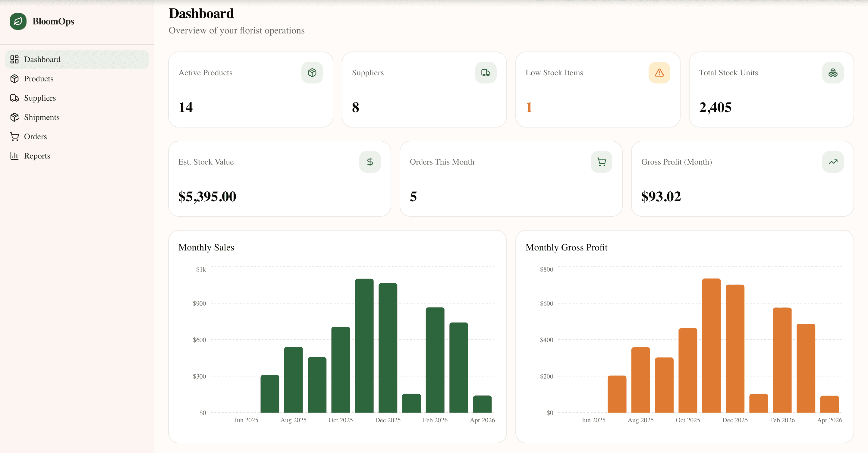The height and width of the screenshot is (453, 868).
Task: Click the Products package icon in sidebar
Action: [x=14, y=79]
